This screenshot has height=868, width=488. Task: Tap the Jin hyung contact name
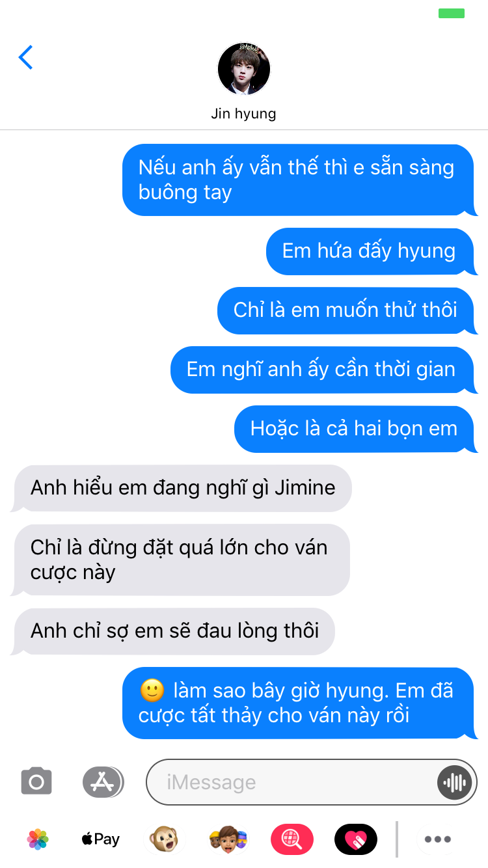pyautogui.click(x=243, y=114)
